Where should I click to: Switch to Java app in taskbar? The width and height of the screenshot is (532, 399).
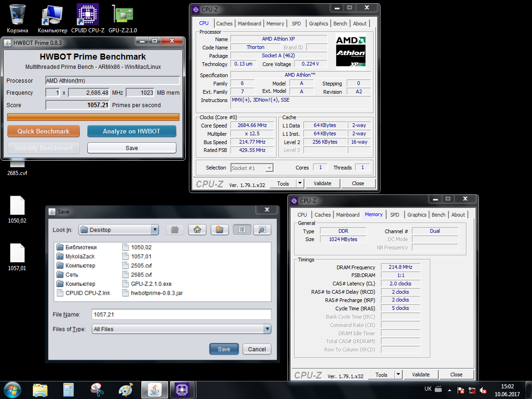coord(154,390)
